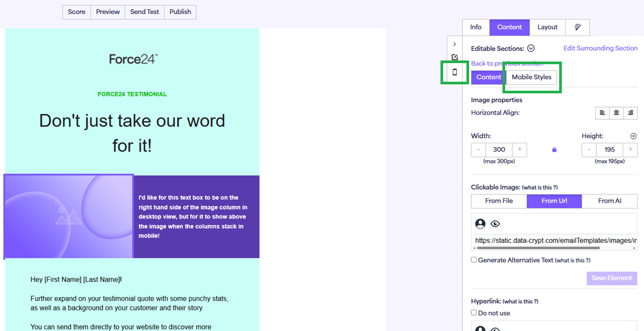The height and width of the screenshot is (331, 644).
Task: Increase the Height value with the plus button
Action: (630, 150)
